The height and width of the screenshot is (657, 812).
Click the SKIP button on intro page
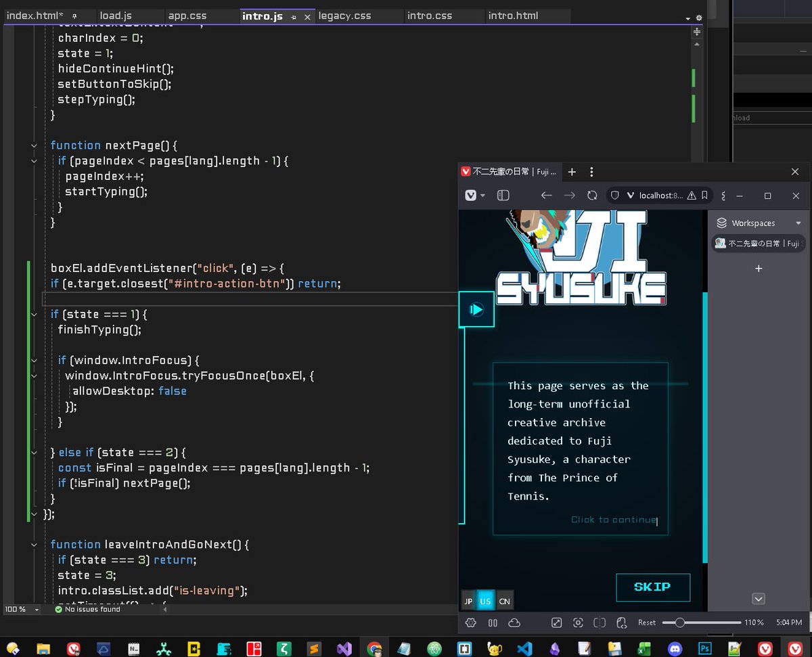coord(653,587)
